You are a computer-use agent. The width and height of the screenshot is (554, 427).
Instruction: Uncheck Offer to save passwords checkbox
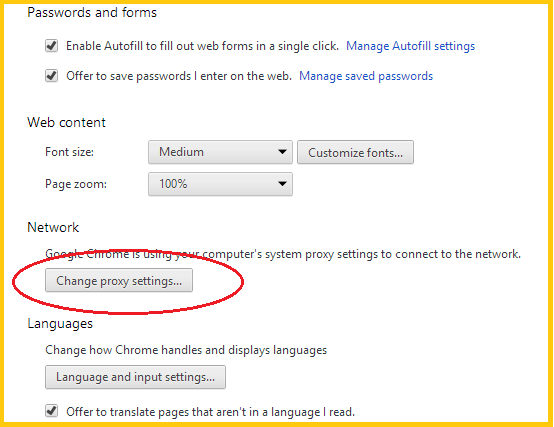pyautogui.click(x=52, y=76)
